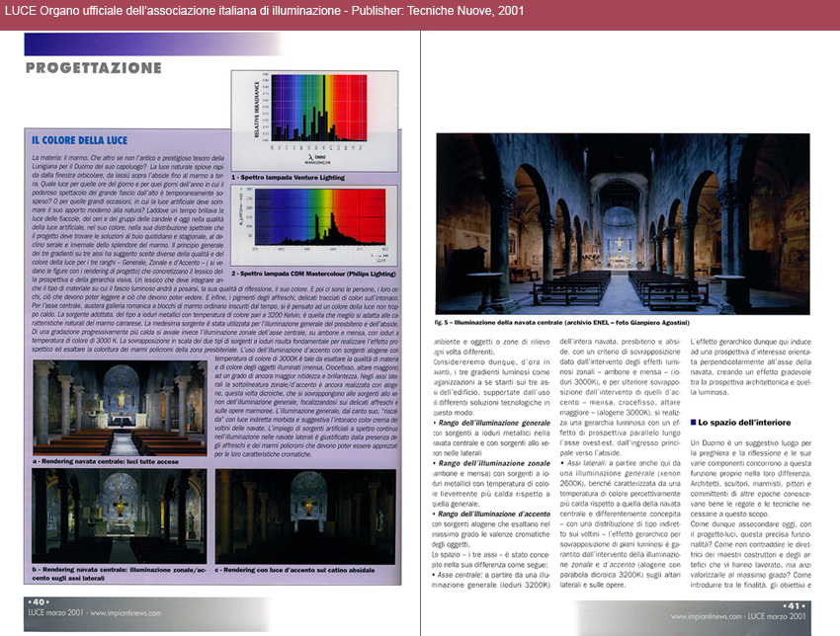Click the PROGETTAZIONE section heading
The width and height of the screenshot is (840, 636).
tap(94, 68)
